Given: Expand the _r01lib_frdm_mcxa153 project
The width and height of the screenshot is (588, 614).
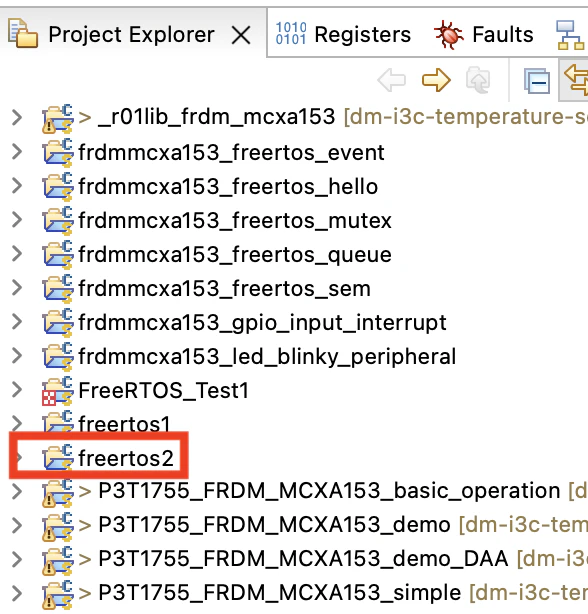Looking at the screenshot, I should tap(16, 117).
